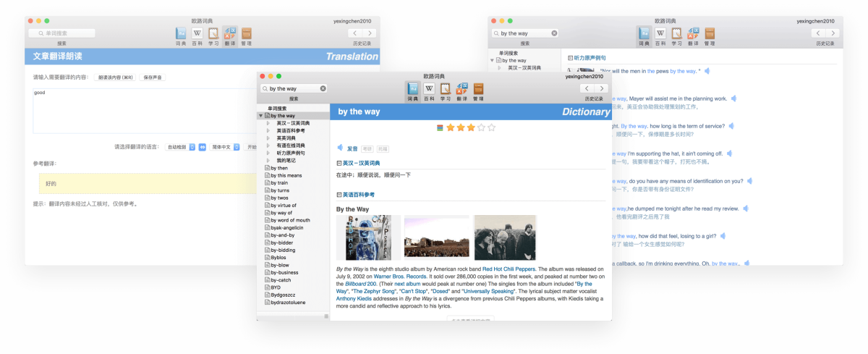This screenshot has height=354, width=868.
Task: Clear search text in right window search box
Action: (x=554, y=33)
